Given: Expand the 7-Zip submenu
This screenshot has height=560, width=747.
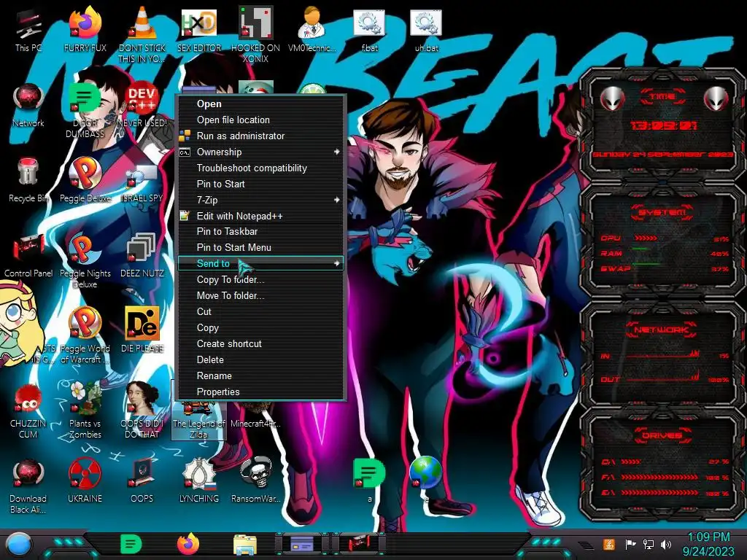Looking at the screenshot, I should pyautogui.click(x=260, y=200).
